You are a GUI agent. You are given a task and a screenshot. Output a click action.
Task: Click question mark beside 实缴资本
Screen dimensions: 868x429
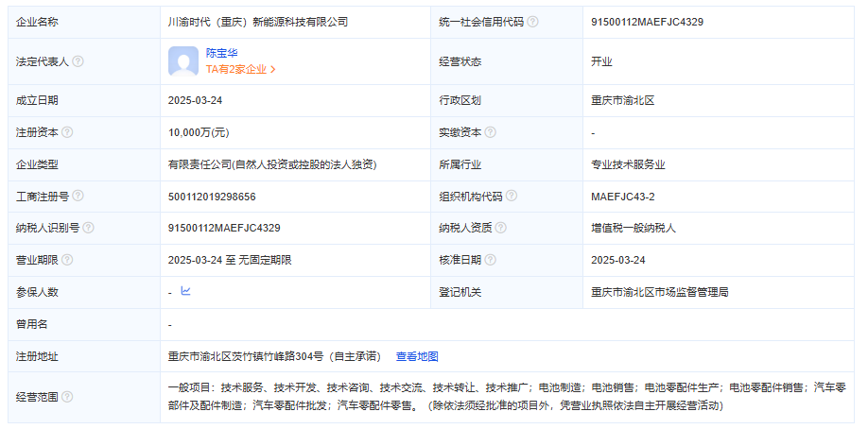tap(491, 132)
